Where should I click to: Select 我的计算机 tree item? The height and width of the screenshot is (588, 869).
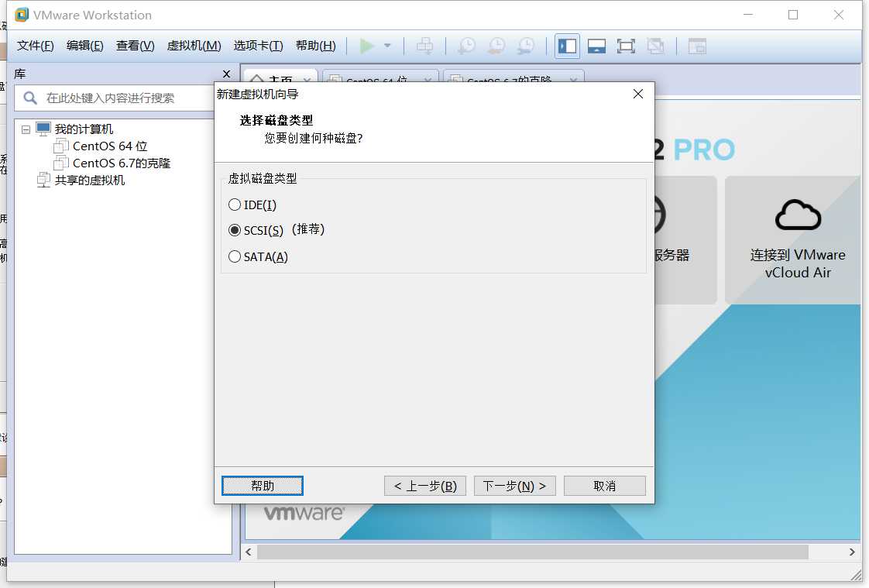pos(84,129)
